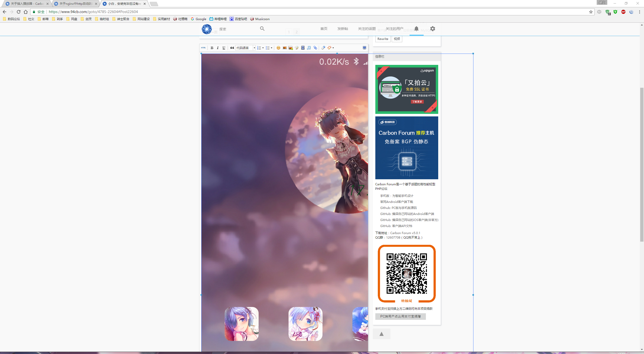Viewport: 644px width, 354px height.
Task: Click PC端用户点此用支付宝捐赠 button
Action: pos(400,316)
